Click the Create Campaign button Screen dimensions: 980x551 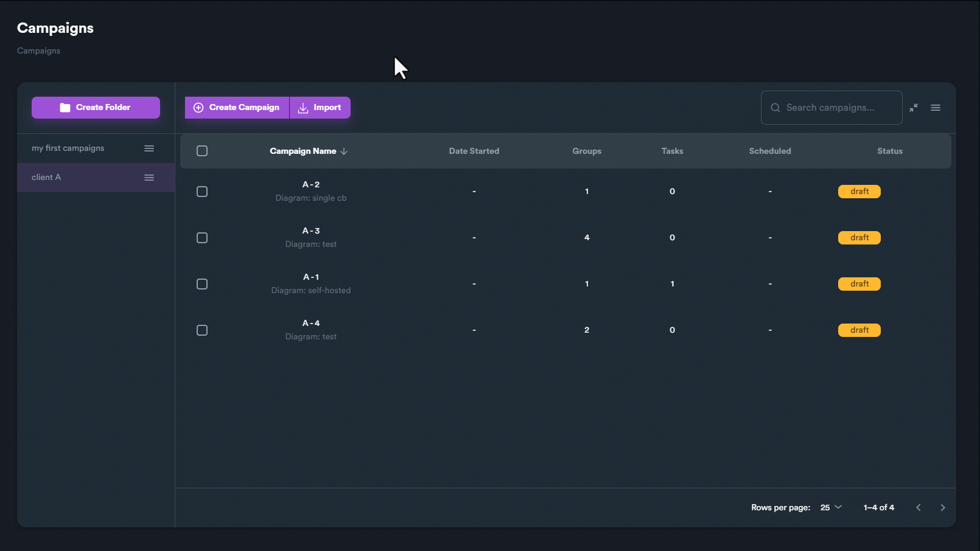(x=237, y=108)
